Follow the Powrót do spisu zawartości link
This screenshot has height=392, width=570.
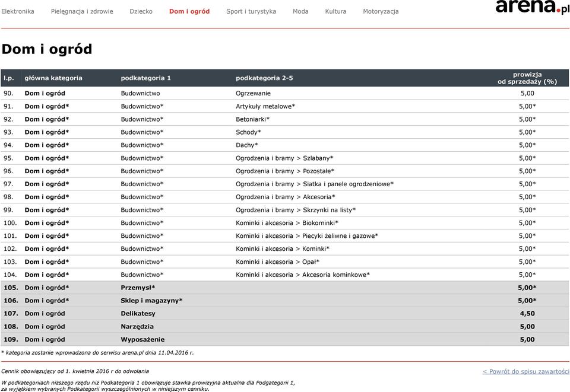(525, 371)
